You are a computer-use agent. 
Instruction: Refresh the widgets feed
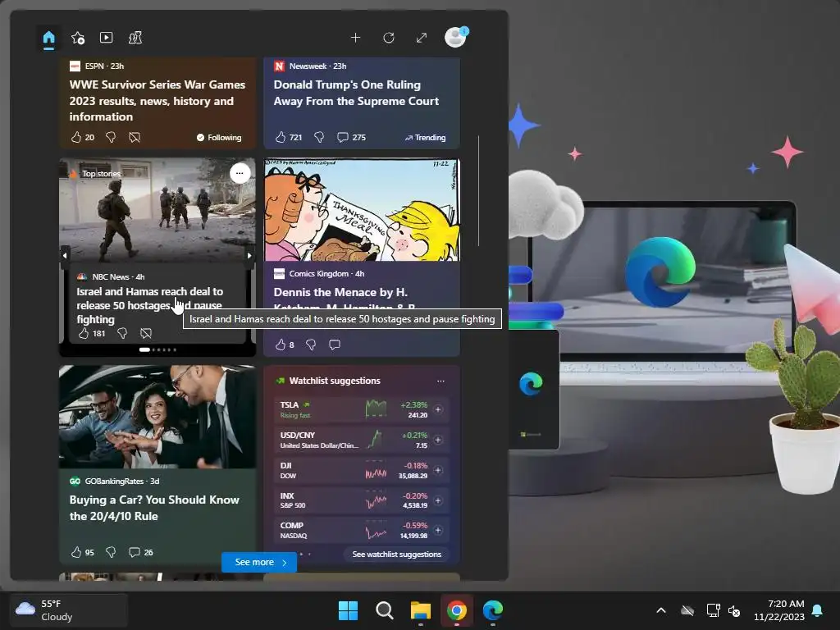(389, 38)
